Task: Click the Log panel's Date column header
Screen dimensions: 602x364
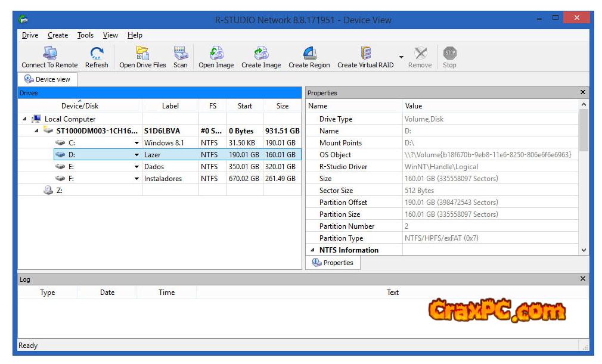Action: click(107, 293)
